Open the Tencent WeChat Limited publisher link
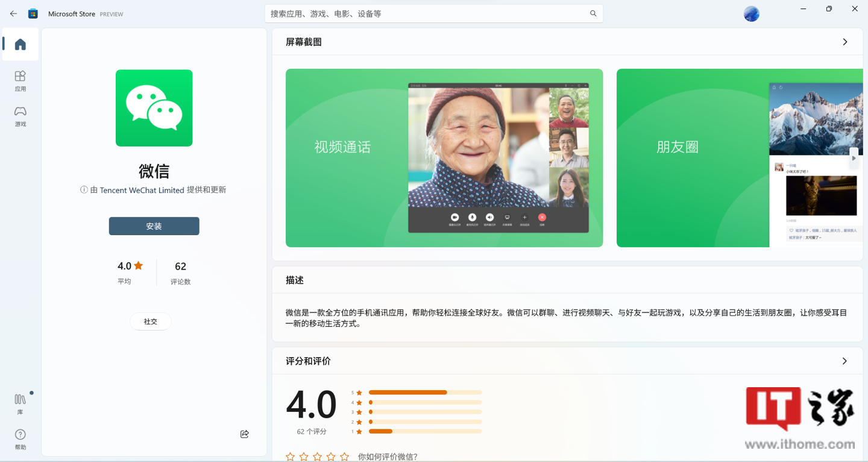 pos(142,190)
